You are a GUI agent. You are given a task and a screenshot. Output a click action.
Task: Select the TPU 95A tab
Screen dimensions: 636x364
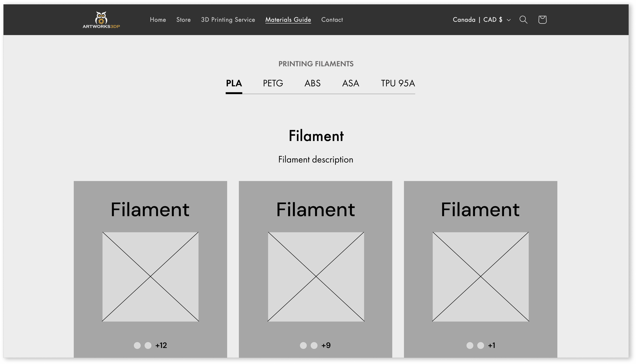[x=398, y=83]
